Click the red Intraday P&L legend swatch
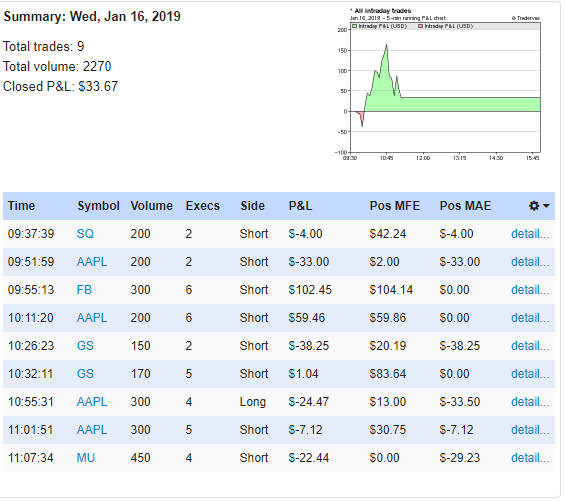This screenshot has height=501, width=565. (x=421, y=26)
